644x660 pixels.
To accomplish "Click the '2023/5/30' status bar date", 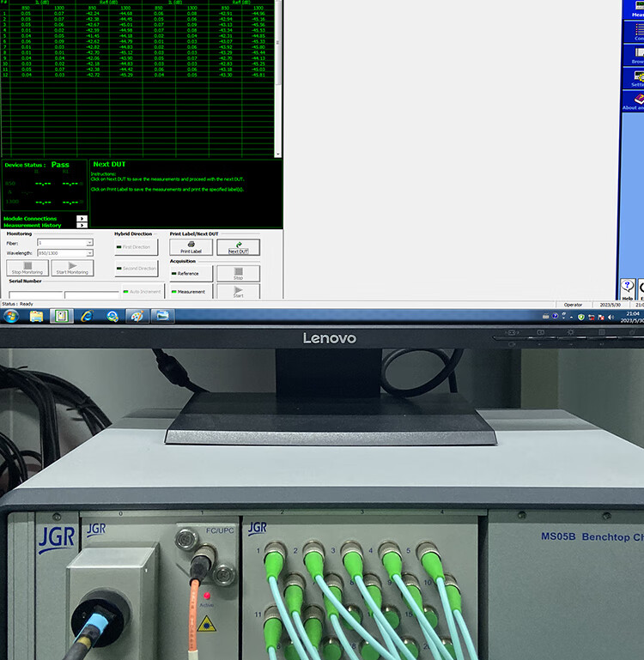I will (x=611, y=305).
